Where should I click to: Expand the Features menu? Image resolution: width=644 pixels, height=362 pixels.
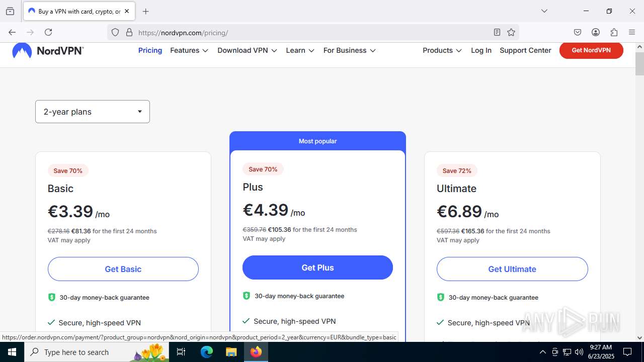[189, 50]
